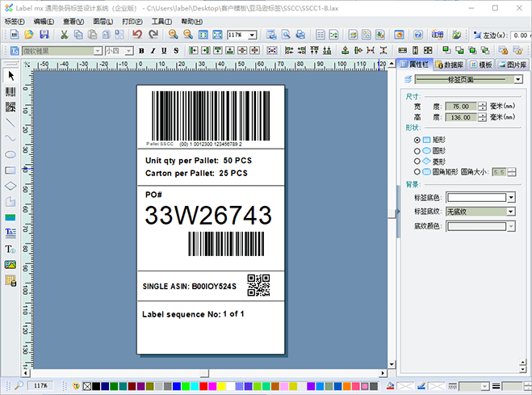Click the label width 75.00 field
532x395 pixels.
point(461,107)
